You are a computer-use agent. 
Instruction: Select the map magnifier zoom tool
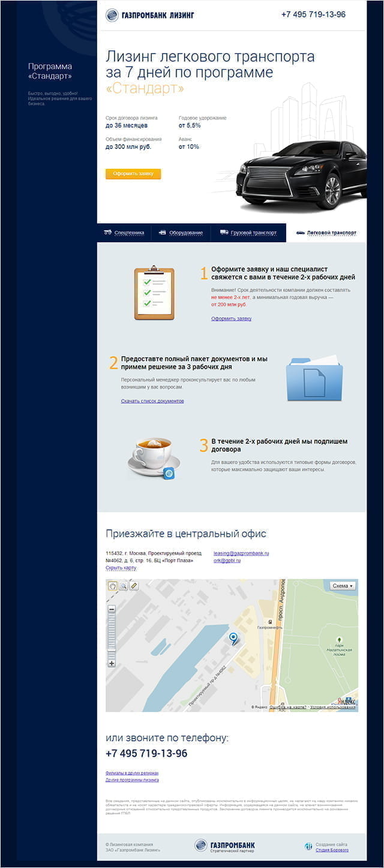coord(123,585)
